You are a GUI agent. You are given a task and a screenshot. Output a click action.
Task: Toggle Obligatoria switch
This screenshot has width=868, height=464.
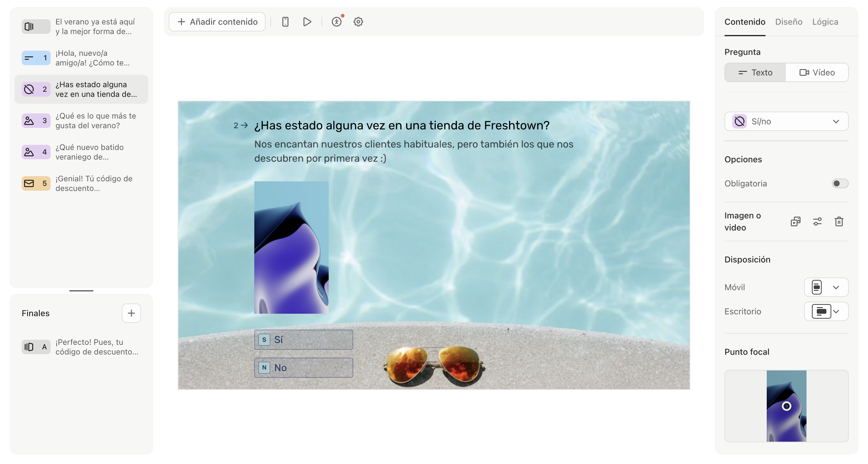(x=840, y=183)
